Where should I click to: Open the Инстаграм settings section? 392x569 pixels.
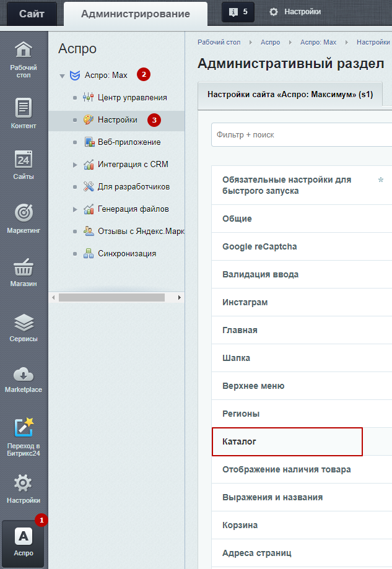[x=302, y=302]
